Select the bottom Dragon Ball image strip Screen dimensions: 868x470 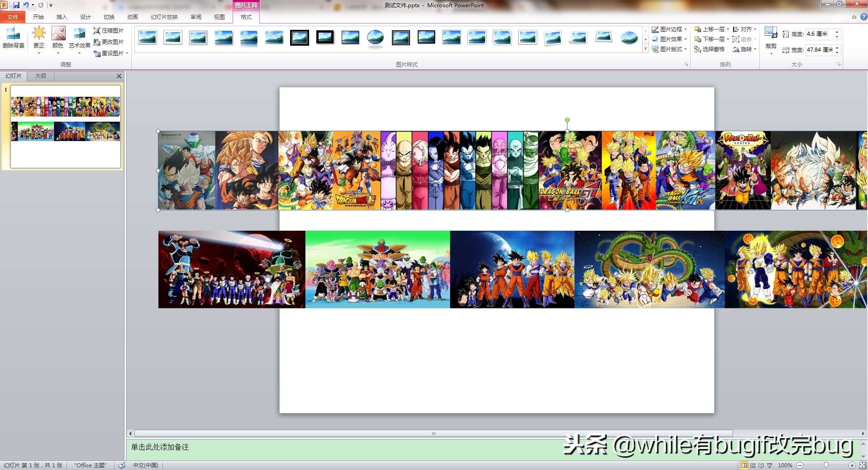[x=512, y=270]
